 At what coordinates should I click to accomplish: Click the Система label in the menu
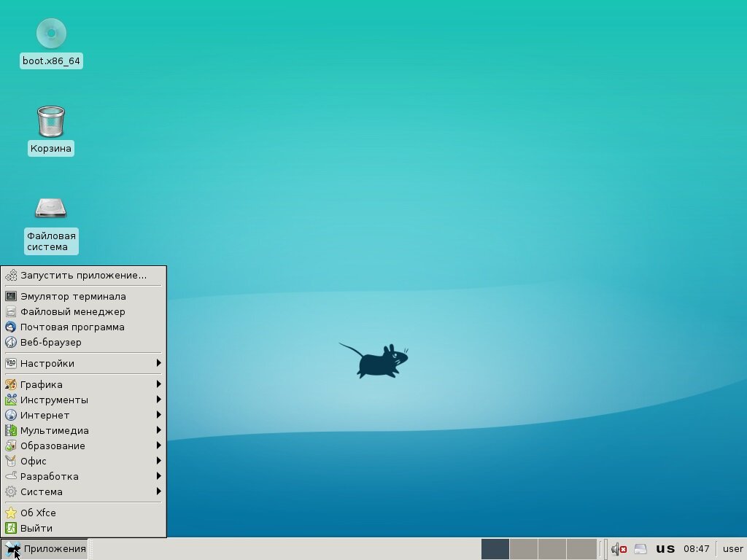[42, 491]
